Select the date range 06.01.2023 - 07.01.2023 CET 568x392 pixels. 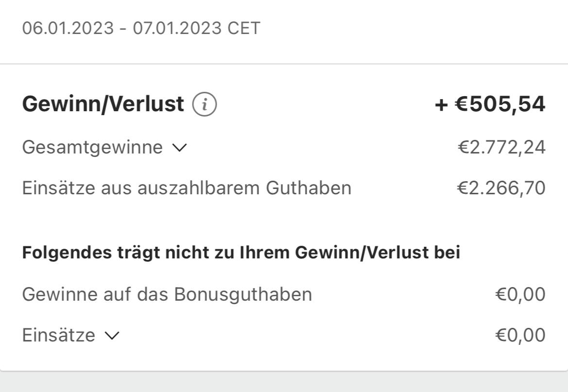coord(141,28)
